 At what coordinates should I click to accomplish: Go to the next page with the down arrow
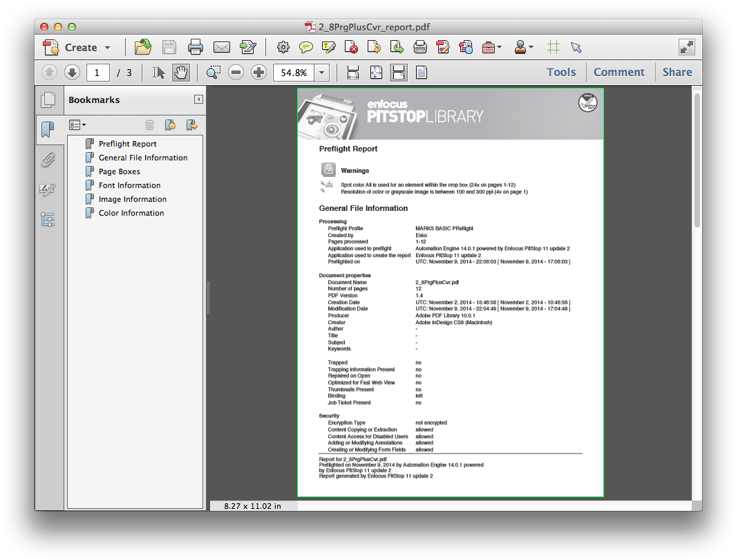[72, 73]
